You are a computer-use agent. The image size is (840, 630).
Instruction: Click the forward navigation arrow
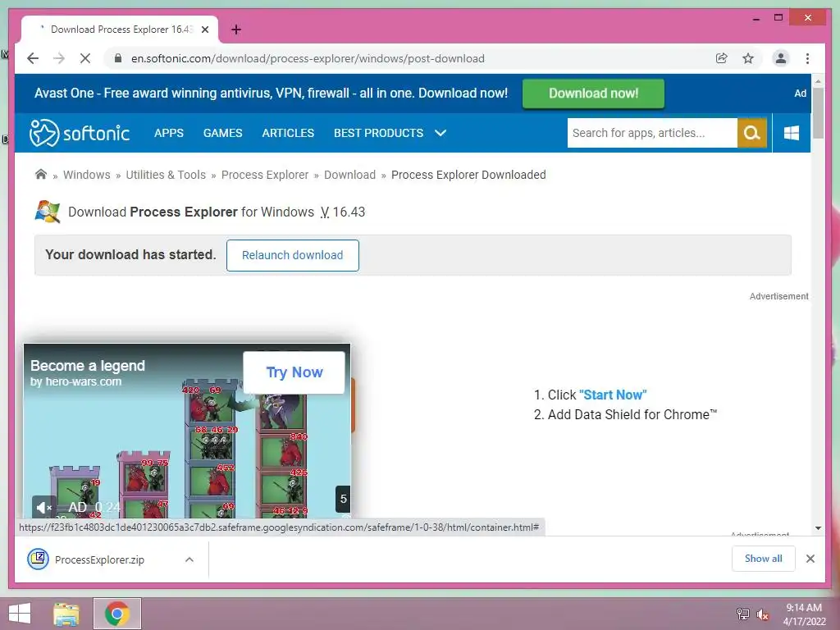coord(59,58)
